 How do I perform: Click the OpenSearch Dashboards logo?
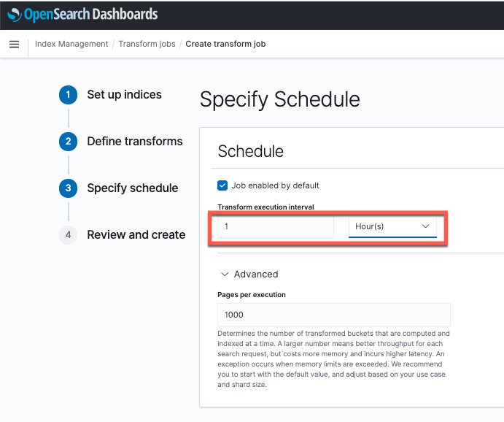(82, 15)
